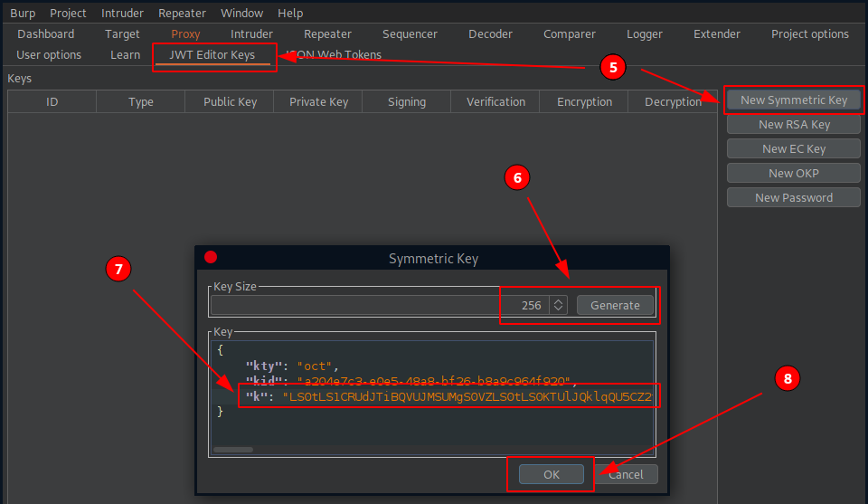This screenshot has width=868, height=504.
Task: Click the New Symmetric Key button
Action: tap(794, 100)
